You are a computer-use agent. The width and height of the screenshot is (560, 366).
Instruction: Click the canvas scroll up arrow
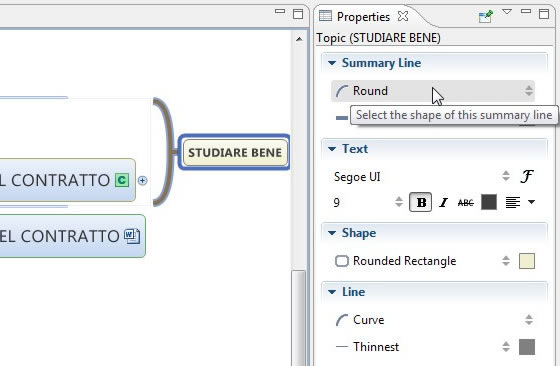(299, 39)
